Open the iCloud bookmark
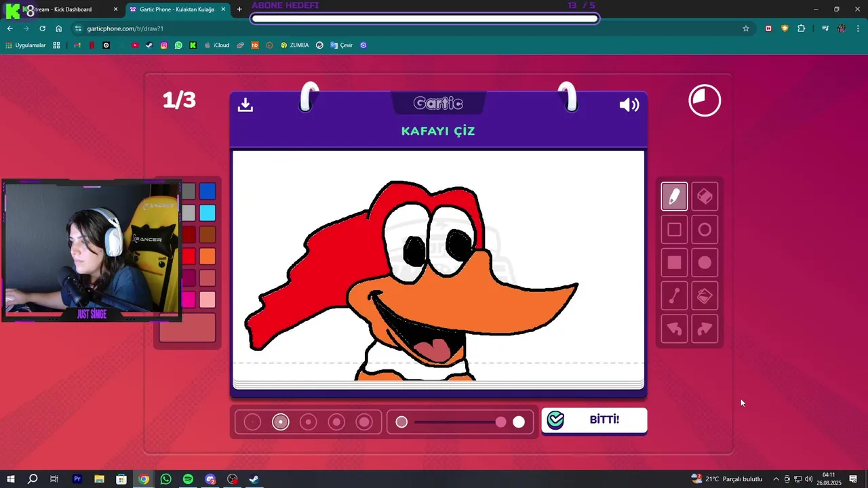868x488 pixels. 217,45
